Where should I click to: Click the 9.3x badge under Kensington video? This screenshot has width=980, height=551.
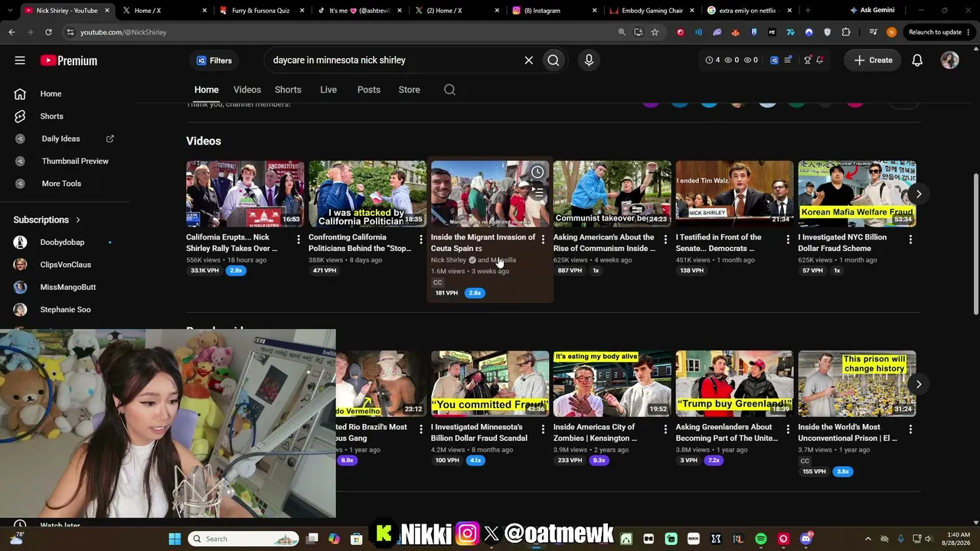(x=599, y=461)
